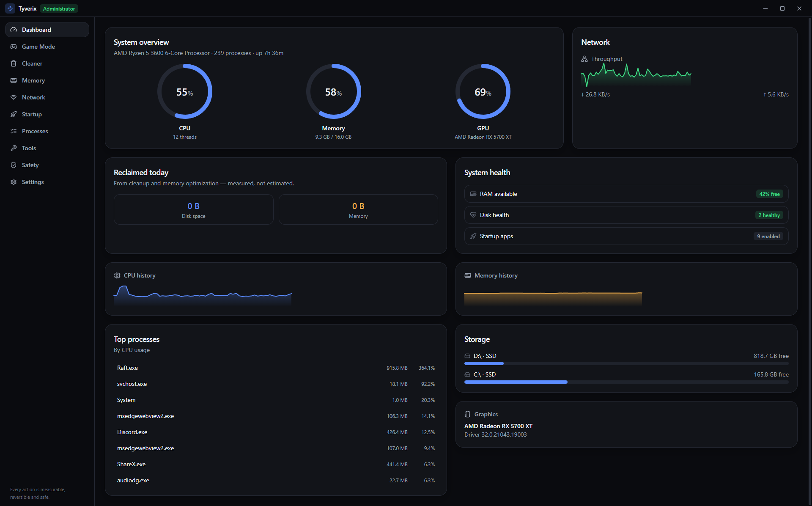
Task: Click the D:\ SSD usage bar
Action: 626,363
